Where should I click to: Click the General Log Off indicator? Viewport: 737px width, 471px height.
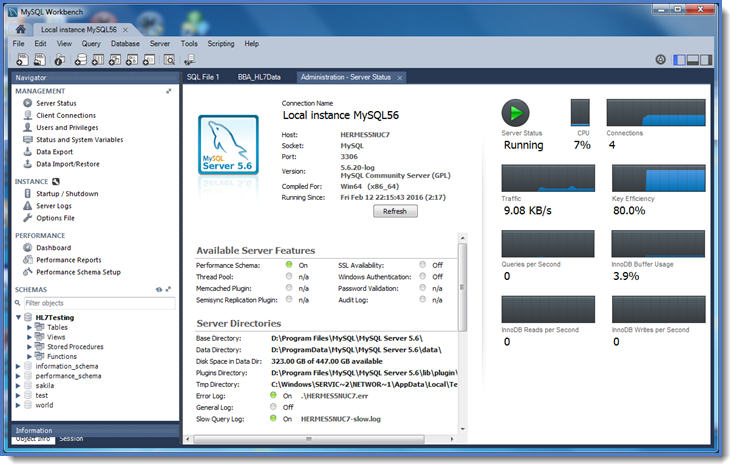273,407
